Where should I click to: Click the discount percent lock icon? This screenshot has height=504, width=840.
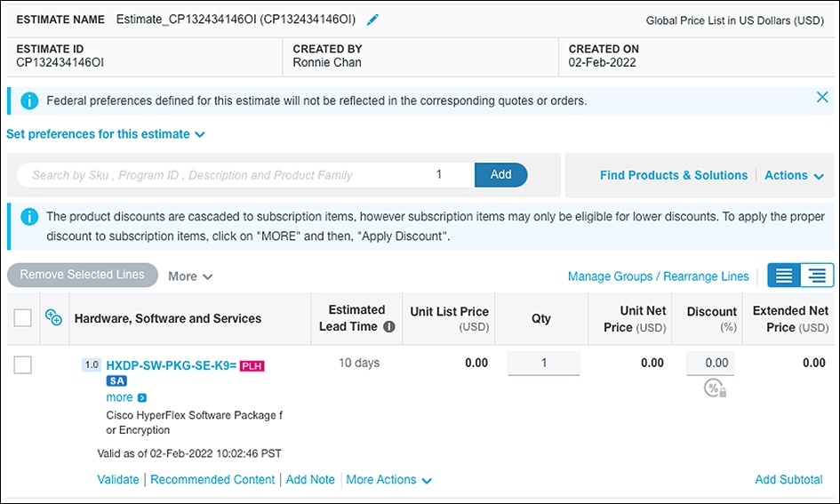[716, 388]
